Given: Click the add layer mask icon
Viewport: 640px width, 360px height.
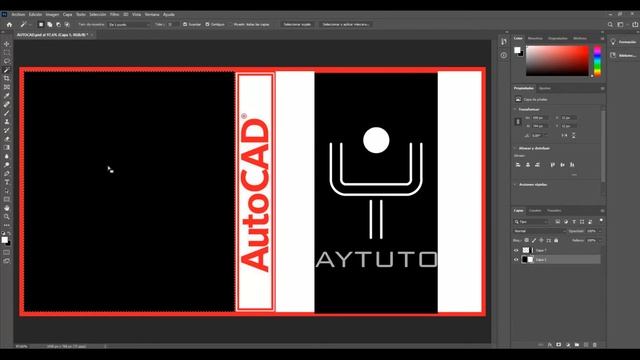Looking at the screenshot, I should [x=559, y=345].
